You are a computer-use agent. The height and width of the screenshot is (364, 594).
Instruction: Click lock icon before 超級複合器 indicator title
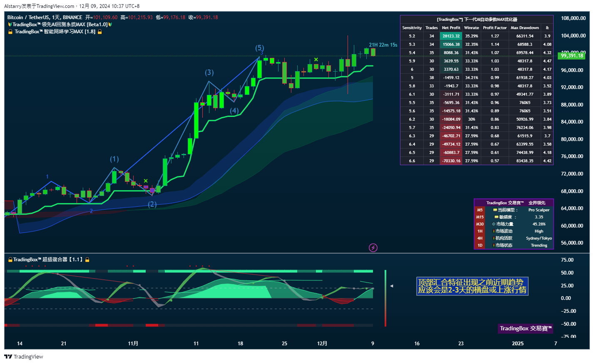pos(10,260)
